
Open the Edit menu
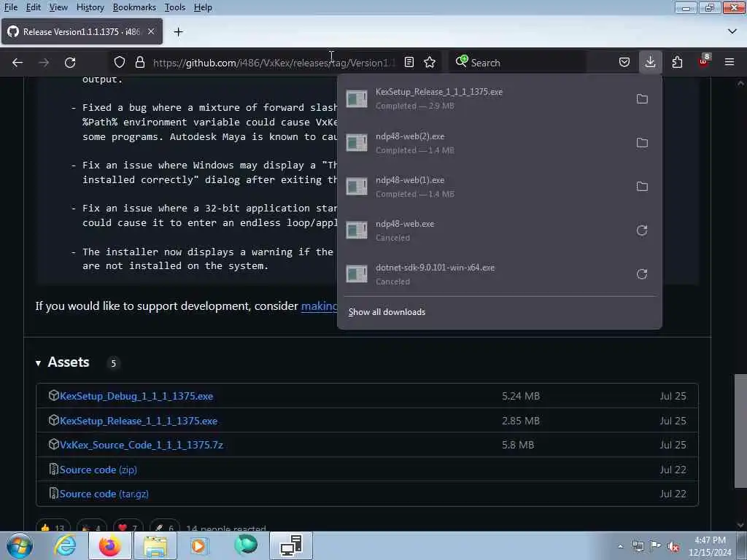33,7
